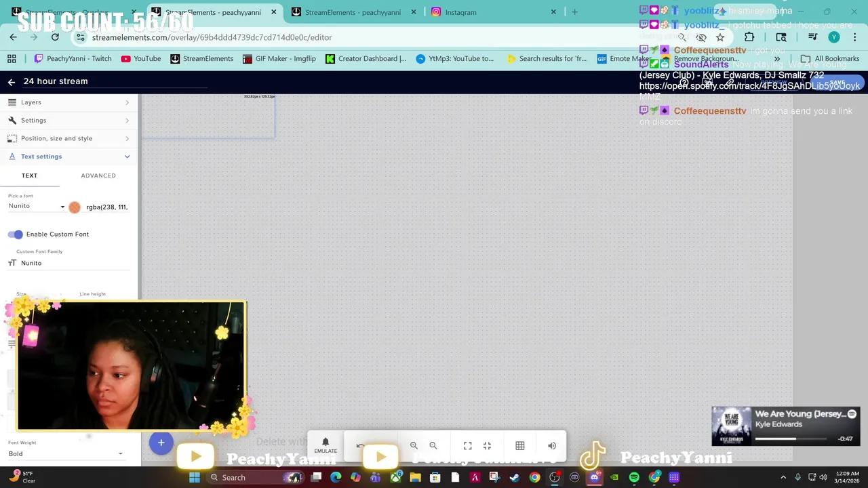Viewport: 868px width, 488px height.
Task: Open the StreamElements bookmark
Action: pos(201,59)
